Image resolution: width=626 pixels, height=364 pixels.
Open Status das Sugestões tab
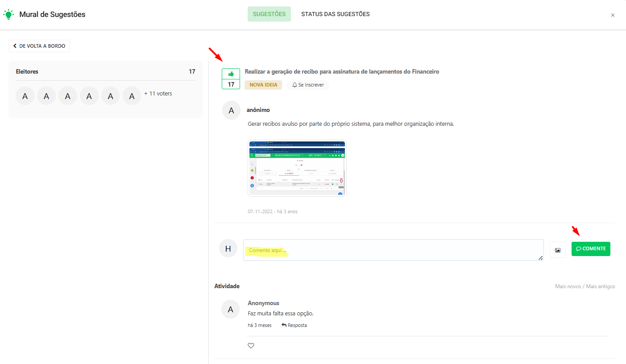pos(335,14)
